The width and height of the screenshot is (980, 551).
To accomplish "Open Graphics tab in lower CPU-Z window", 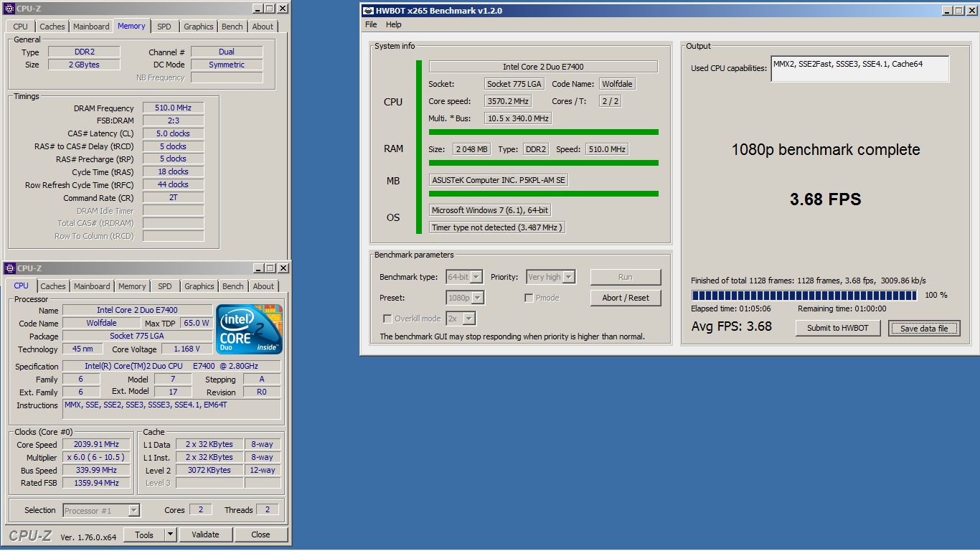I will click(199, 286).
